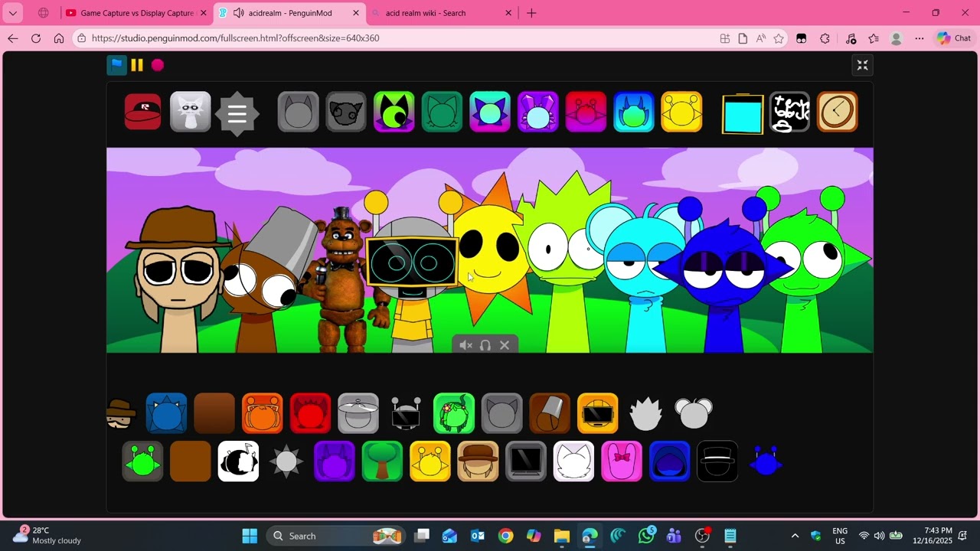The height and width of the screenshot is (551, 980).
Task: Pause the project with the yellow pause button
Action: (137, 65)
